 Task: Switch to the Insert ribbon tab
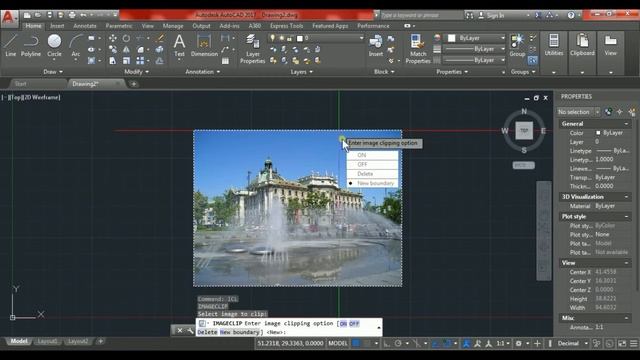[x=57, y=26]
